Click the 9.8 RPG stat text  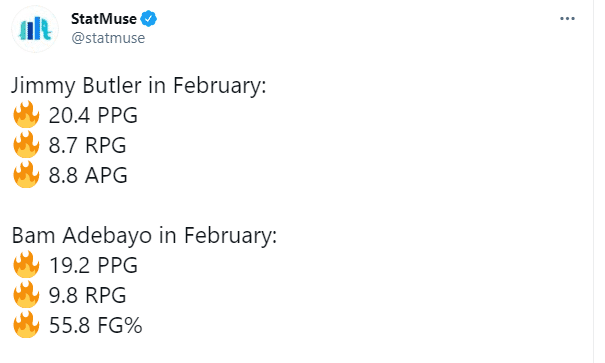88,295
